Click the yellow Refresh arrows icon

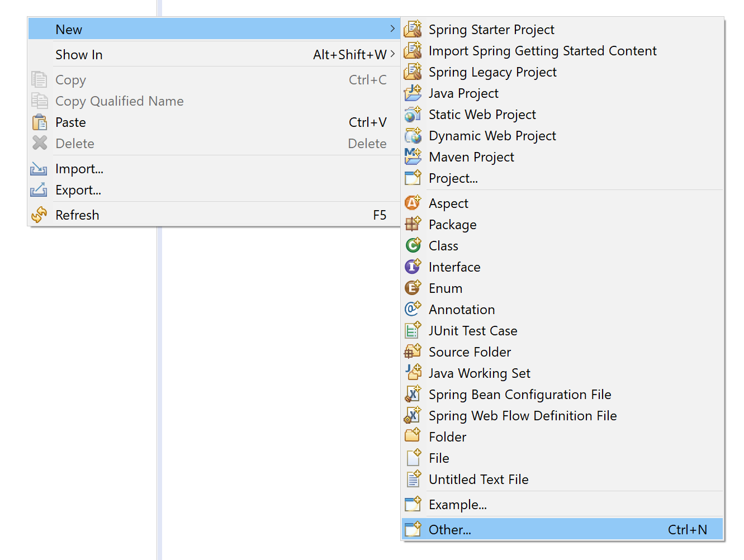[39, 215]
